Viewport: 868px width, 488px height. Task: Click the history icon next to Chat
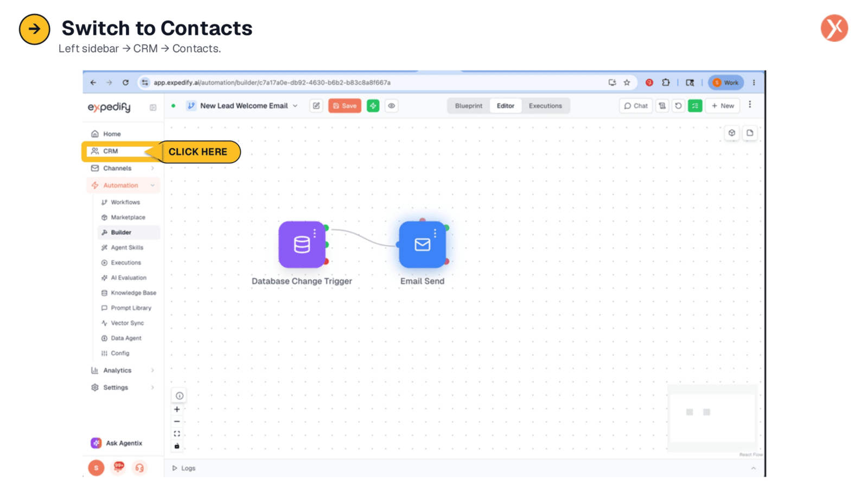pyautogui.click(x=662, y=106)
